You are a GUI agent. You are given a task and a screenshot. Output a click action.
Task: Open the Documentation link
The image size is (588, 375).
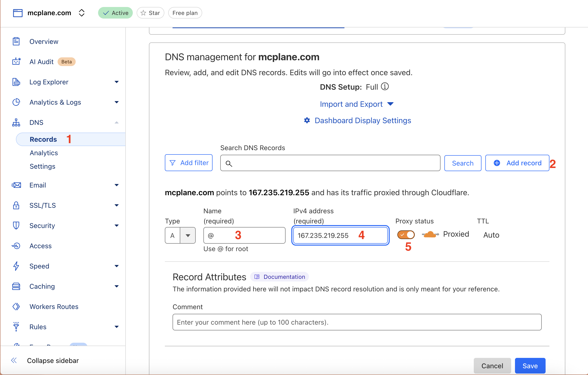pyautogui.click(x=280, y=277)
